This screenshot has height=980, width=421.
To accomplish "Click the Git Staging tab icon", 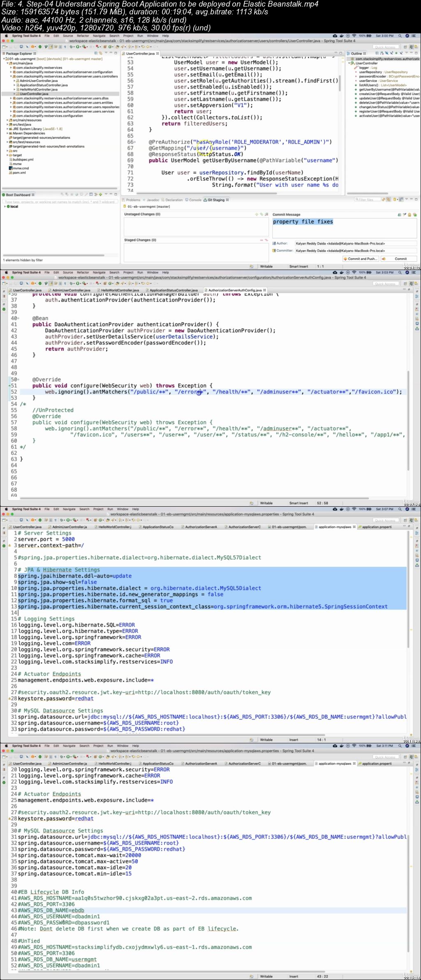I will (205, 200).
